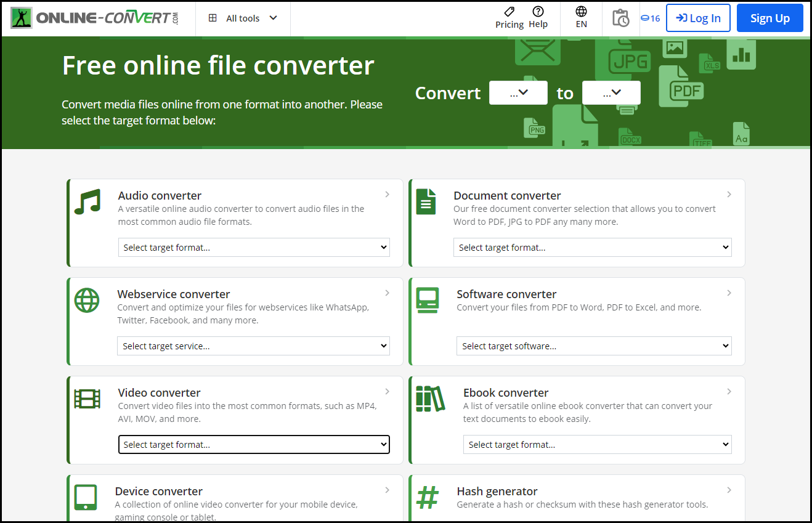Open the conversion history clipboard icon

coord(620,18)
